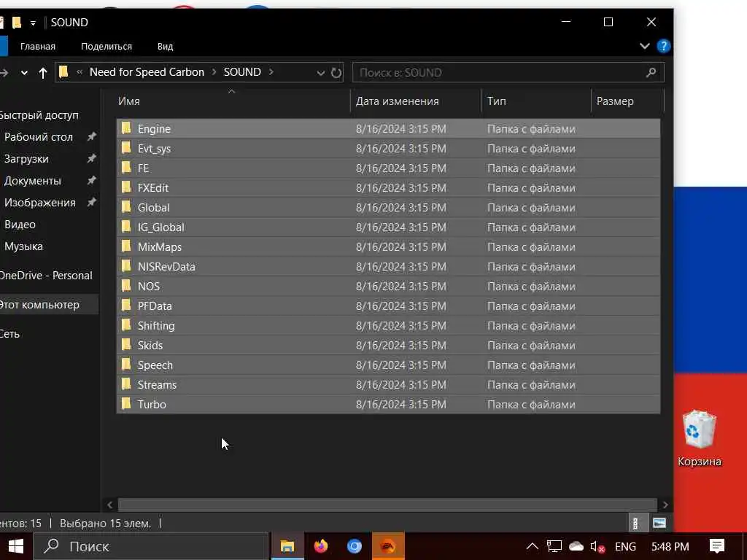The width and height of the screenshot is (747, 560).
Task: Click the volume muted tray icon
Action: [x=597, y=547]
